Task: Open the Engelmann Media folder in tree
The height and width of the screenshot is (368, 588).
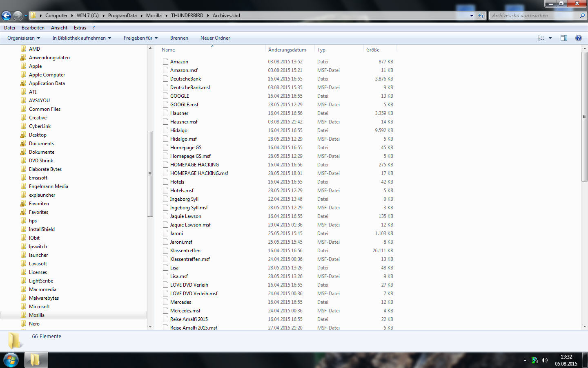Action: pyautogui.click(x=48, y=186)
